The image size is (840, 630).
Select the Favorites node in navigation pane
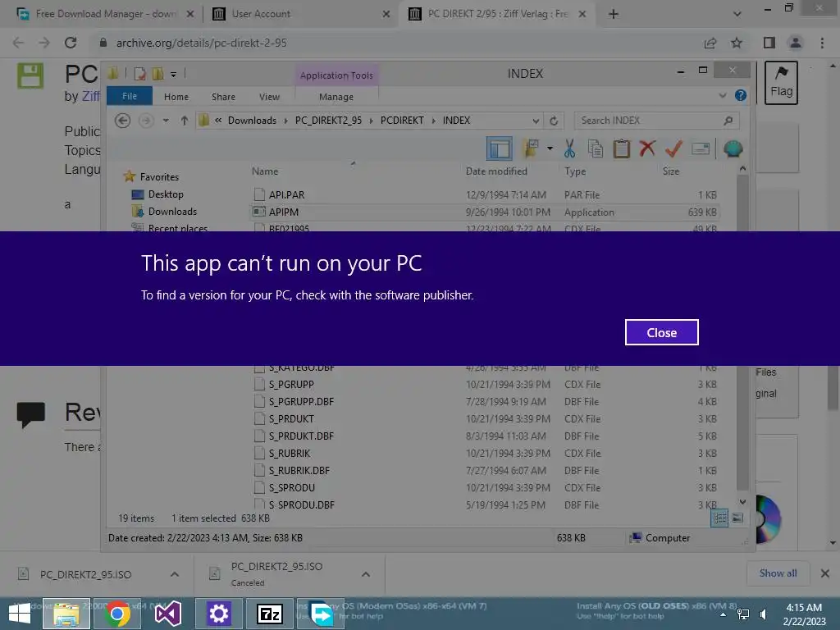(160, 176)
